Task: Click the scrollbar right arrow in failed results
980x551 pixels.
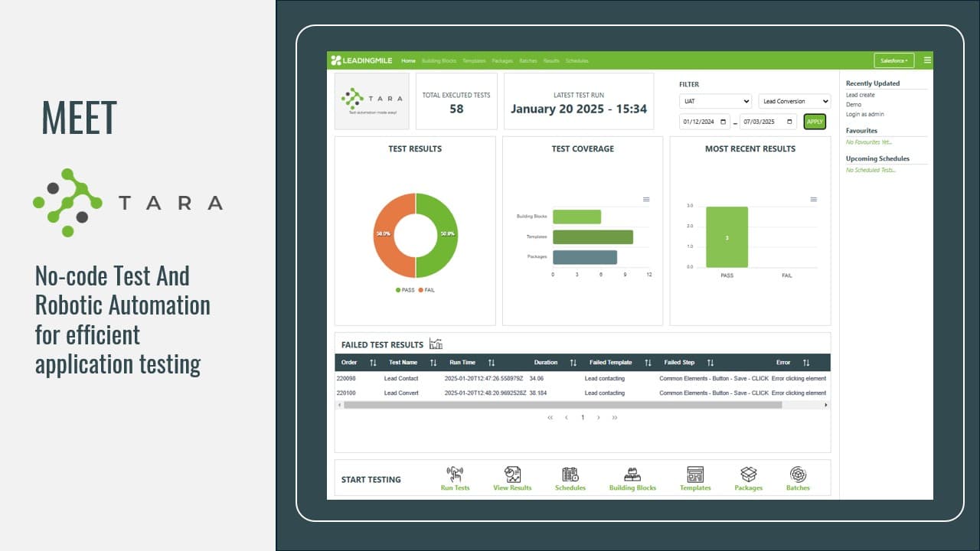Action: 826,405
